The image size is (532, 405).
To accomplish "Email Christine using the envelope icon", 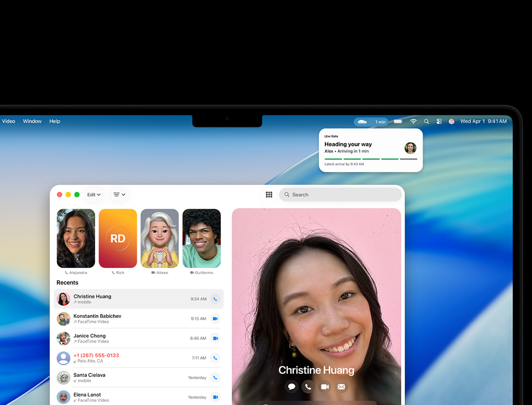I will pos(341,387).
